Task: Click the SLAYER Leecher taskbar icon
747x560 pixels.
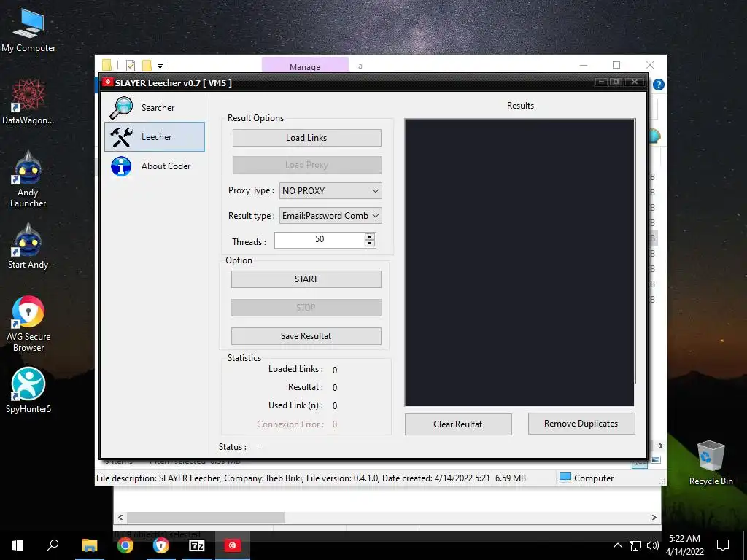Action: point(233,545)
